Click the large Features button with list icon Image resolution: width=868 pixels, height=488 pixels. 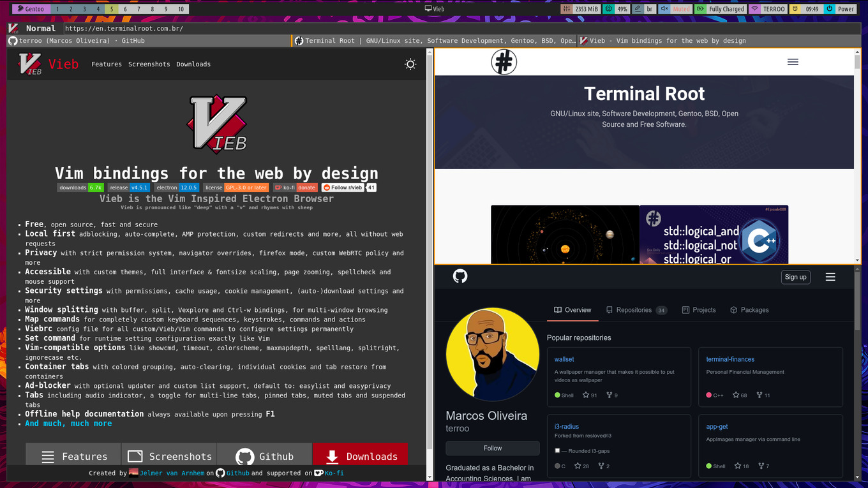coord(73,455)
